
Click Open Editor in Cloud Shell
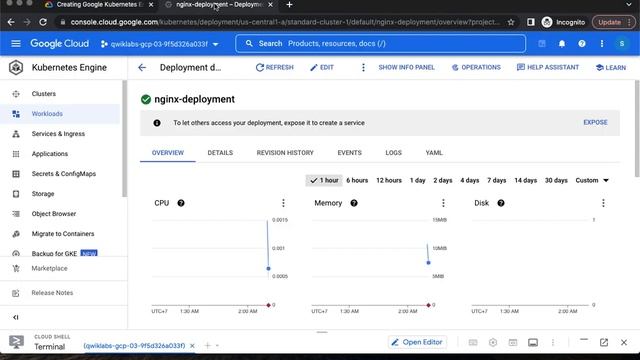click(x=417, y=342)
